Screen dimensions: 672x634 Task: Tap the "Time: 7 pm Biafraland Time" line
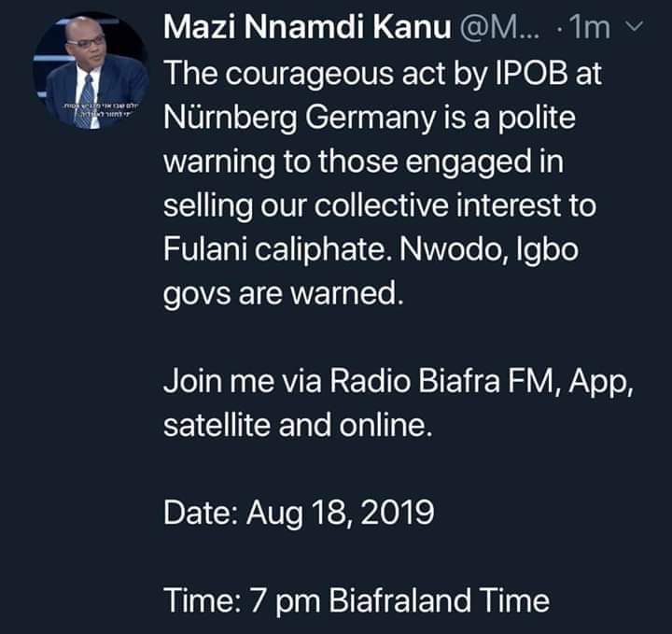[356, 599]
